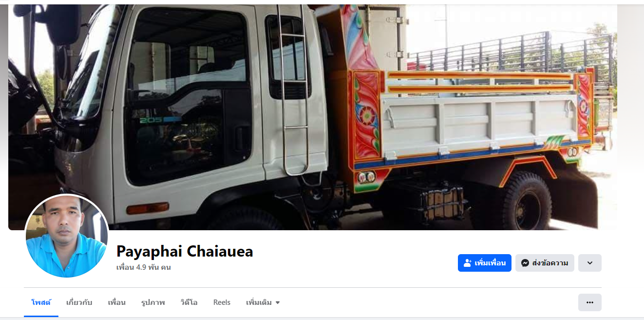The width and height of the screenshot is (644, 320).
Task: Open the เพิ่มเติม more tabs menu
Action: click(263, 302)
